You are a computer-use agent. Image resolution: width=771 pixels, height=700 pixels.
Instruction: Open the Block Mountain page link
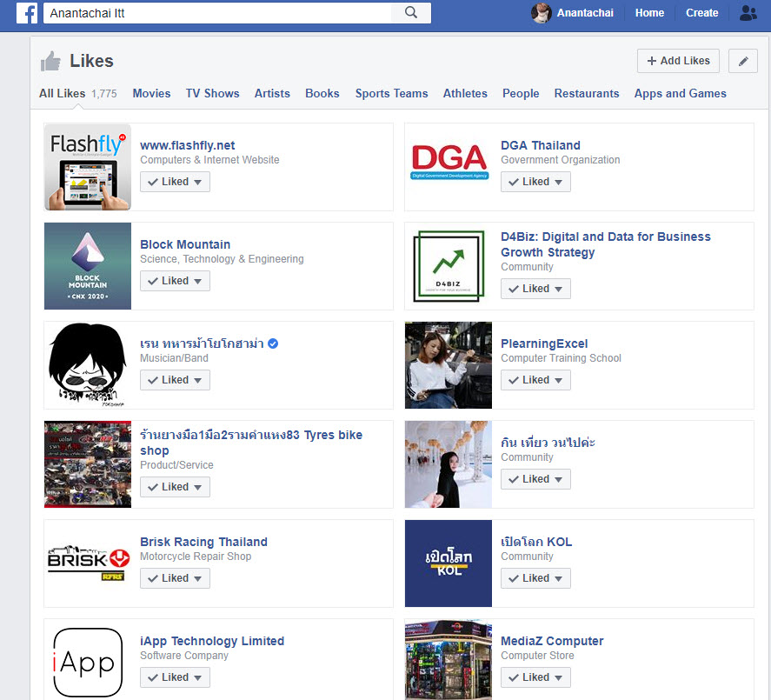tap(185, 244)
